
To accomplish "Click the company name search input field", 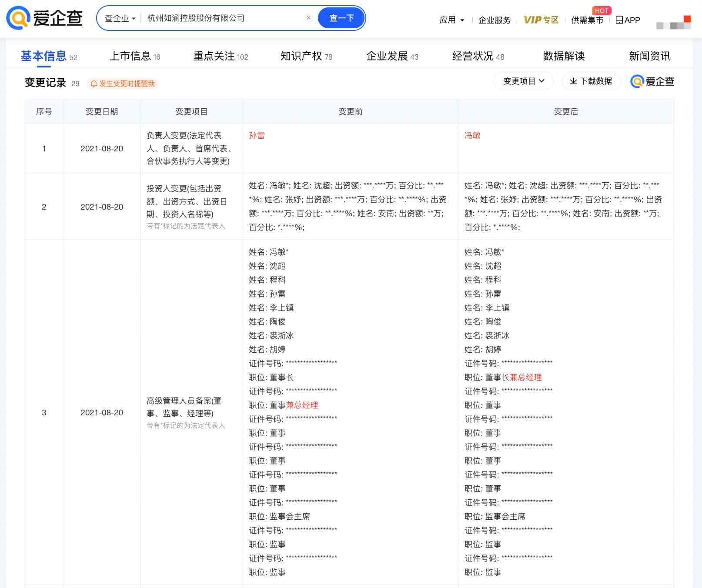I will [222, 18].
